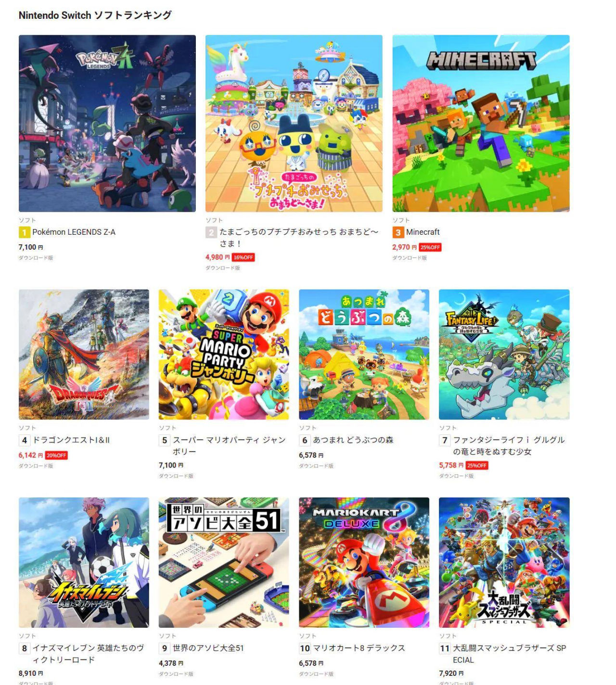Open the Fantasy Life i cover image
The image size is (616, 685).
tap(504, 355)
